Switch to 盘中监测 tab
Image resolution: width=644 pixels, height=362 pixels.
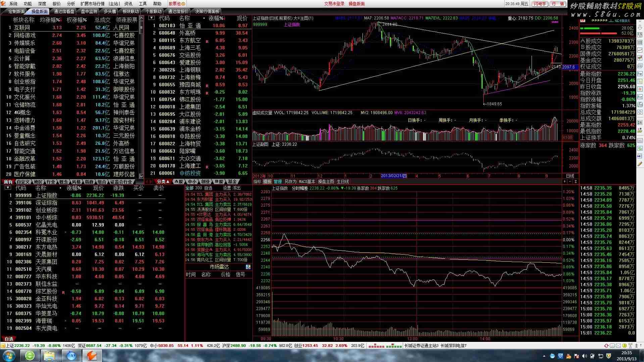tap(89, 11)
